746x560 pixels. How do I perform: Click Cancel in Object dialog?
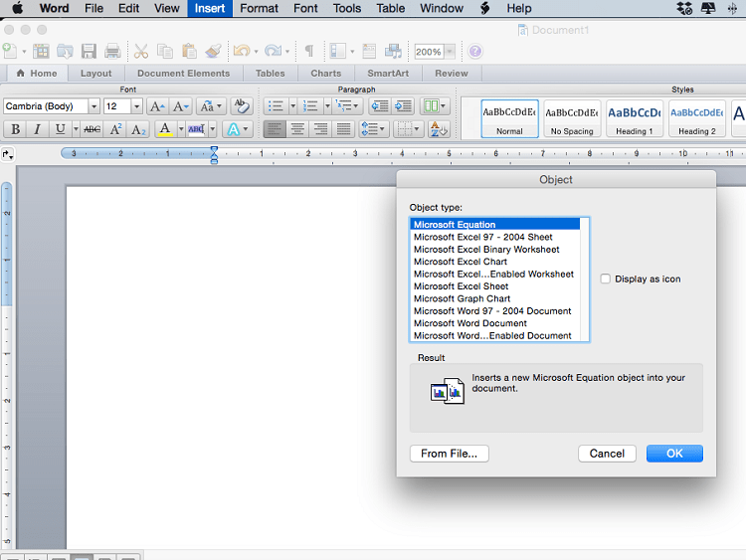click(x=607, y=454)
